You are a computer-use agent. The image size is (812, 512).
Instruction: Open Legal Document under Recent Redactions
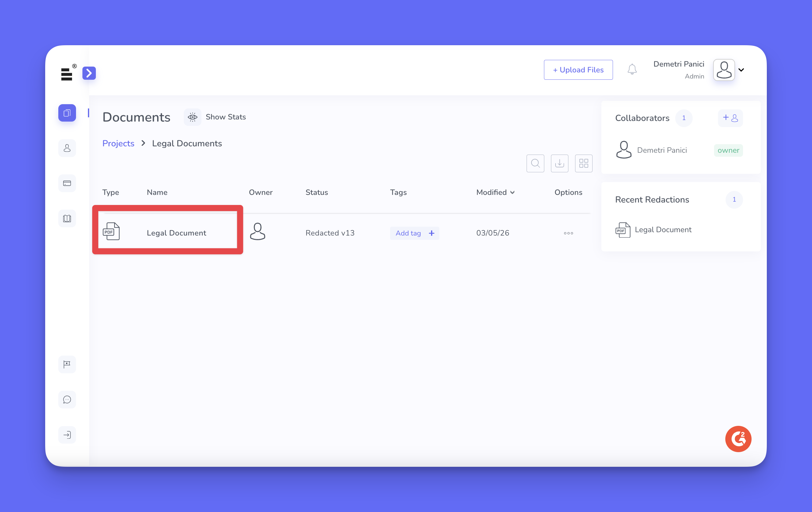click(663, 230)
